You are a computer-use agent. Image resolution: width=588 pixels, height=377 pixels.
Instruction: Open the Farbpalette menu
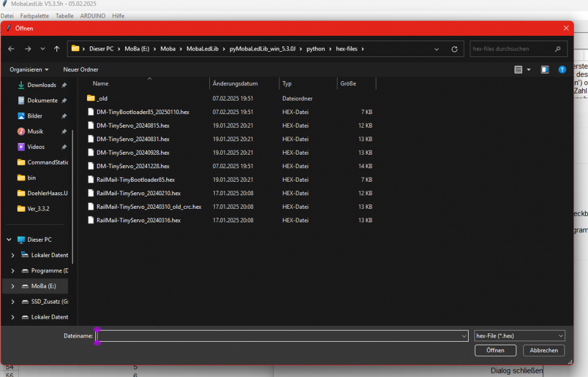point(35,16)
